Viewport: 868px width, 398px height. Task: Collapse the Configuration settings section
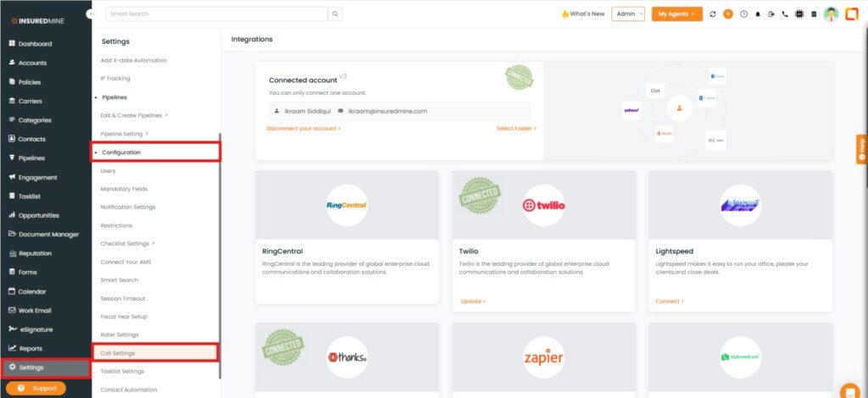pyautogui.click(x=121, y=152)
